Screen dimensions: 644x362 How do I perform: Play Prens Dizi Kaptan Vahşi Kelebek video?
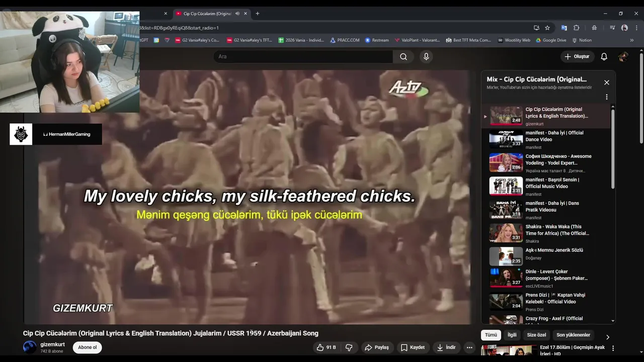tap(546, 302)
